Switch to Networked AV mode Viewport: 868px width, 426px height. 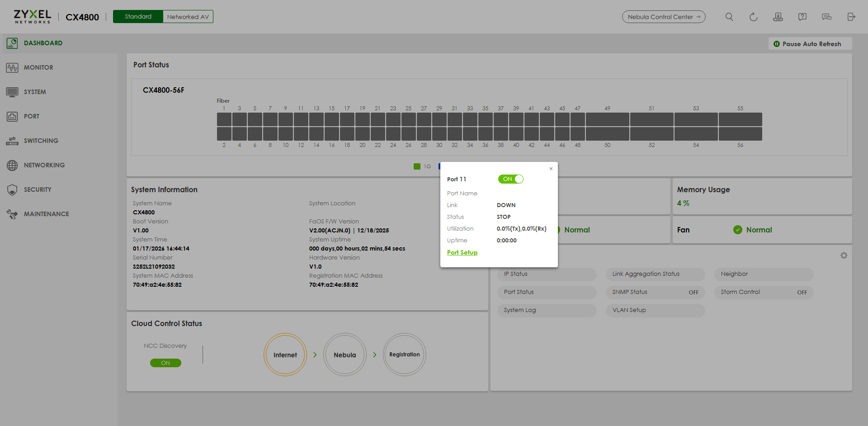(188, 17)
